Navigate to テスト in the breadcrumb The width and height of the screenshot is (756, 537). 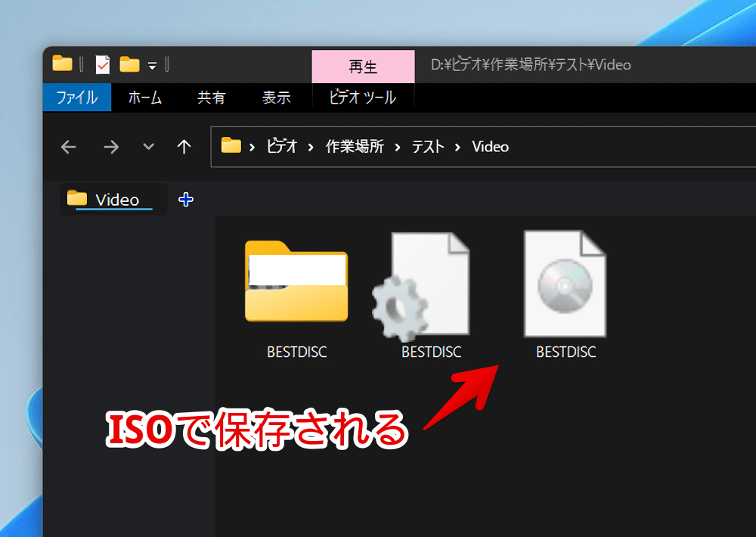(x=428, y=146)
